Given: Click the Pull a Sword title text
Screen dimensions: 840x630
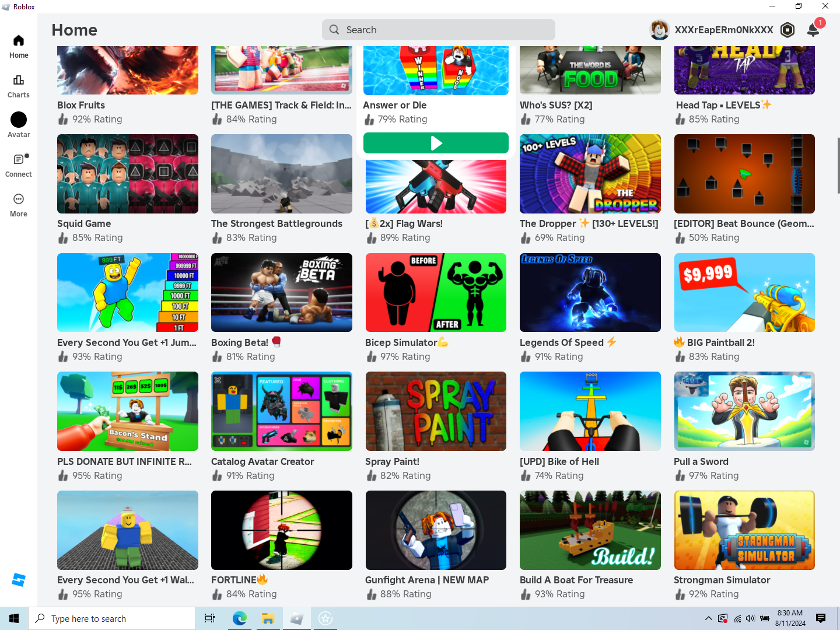Looking at the screenshot, I should click(701, 461).
